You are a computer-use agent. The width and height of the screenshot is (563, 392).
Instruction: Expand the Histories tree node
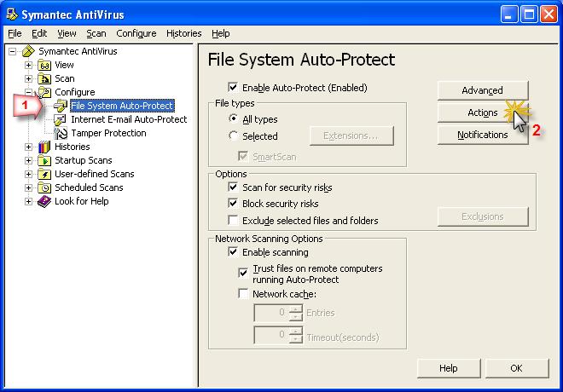click(28, 147)
